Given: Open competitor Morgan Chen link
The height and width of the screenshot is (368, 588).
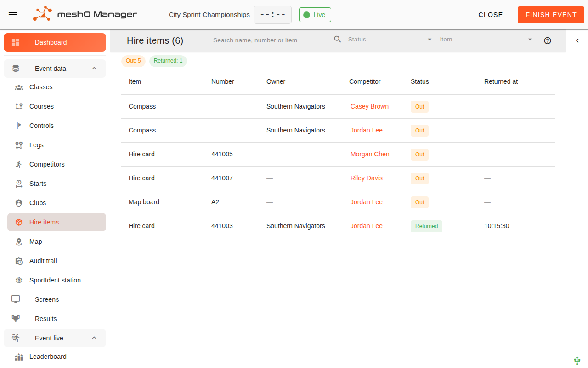Looking at the screenshot, I should pyautogui.click(x=370, y=154).
